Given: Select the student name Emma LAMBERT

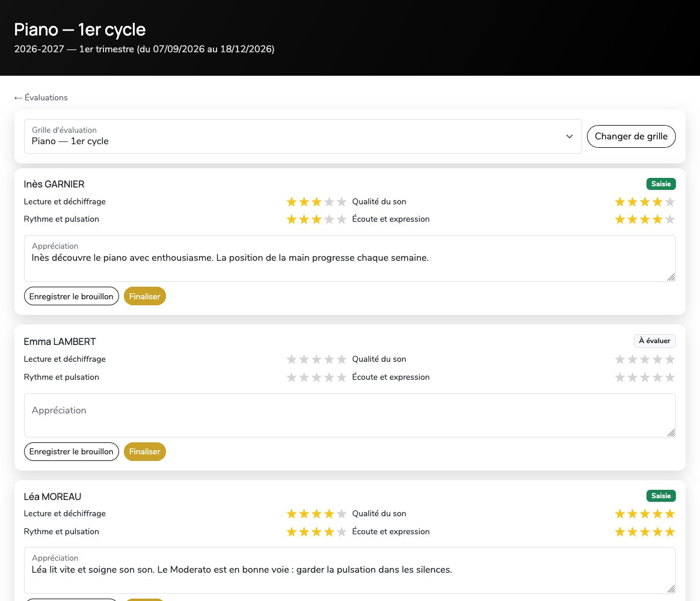Looking at the screenshot, I should click(60, 342).
